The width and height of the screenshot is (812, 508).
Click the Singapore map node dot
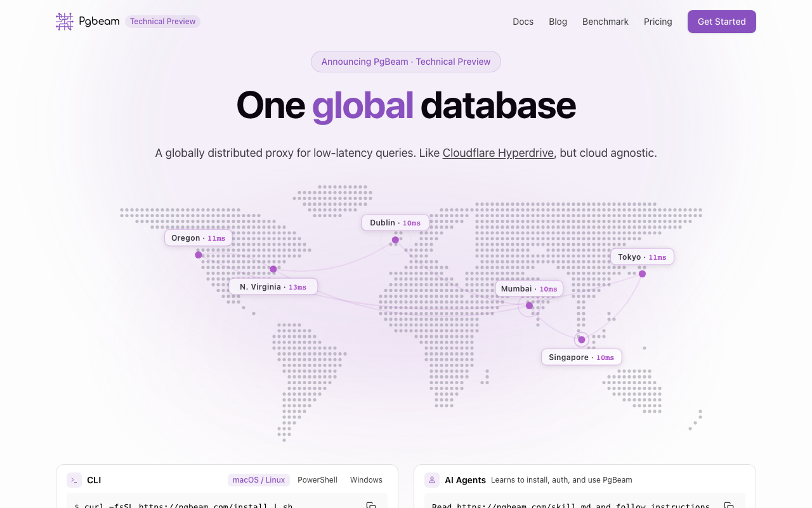point(582,340)
